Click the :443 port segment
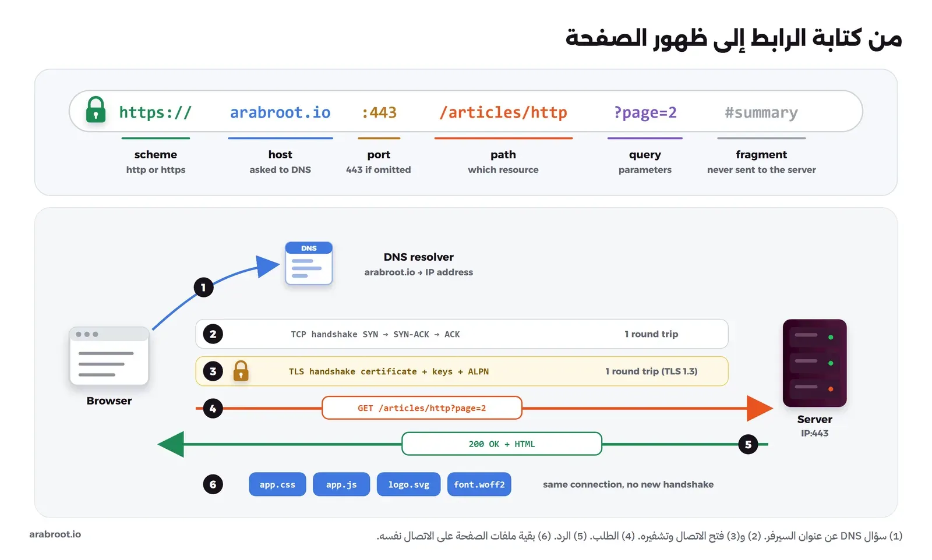This screenshot has width=932, height=560. click(x=379, y=112)
